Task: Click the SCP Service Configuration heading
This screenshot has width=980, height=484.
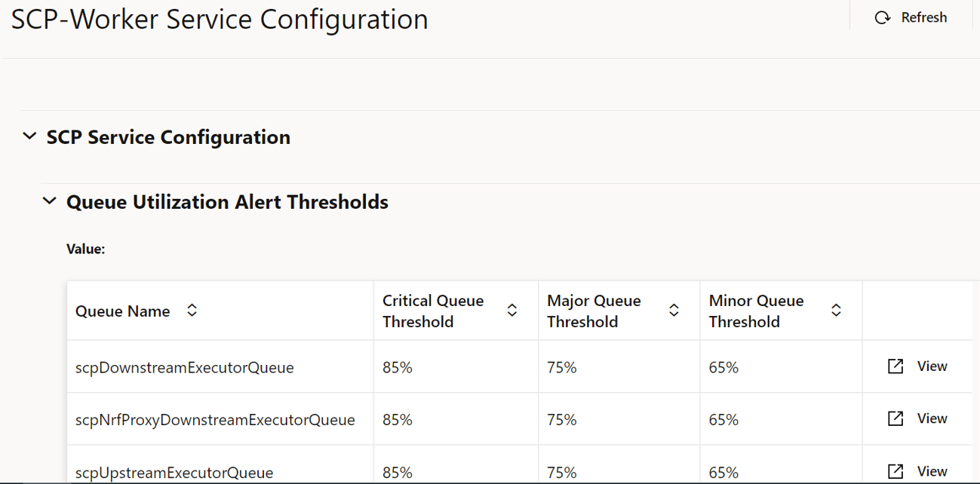Action: tap(168, 137)
